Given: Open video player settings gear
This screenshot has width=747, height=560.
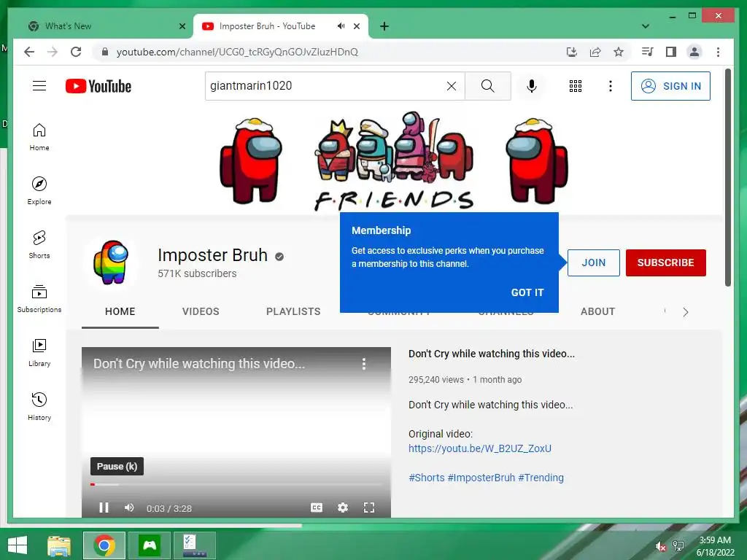Looking at the screenshot, I should (x=343, y=507).
